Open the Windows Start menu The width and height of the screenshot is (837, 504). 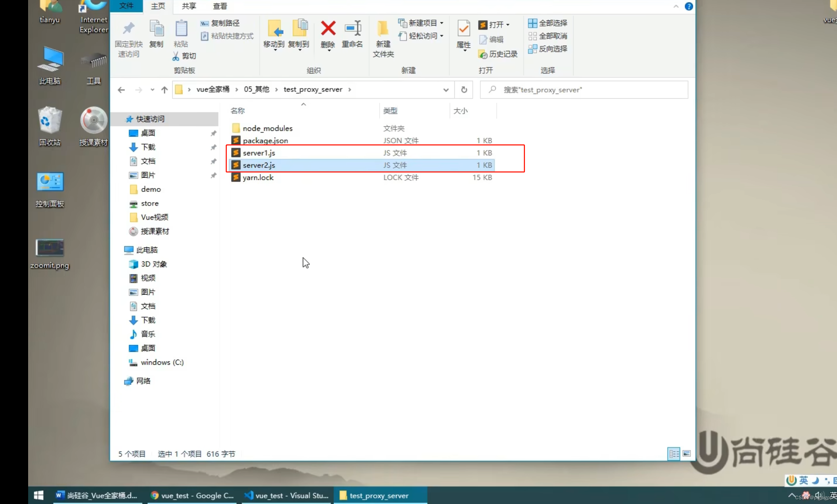point(39,496)
